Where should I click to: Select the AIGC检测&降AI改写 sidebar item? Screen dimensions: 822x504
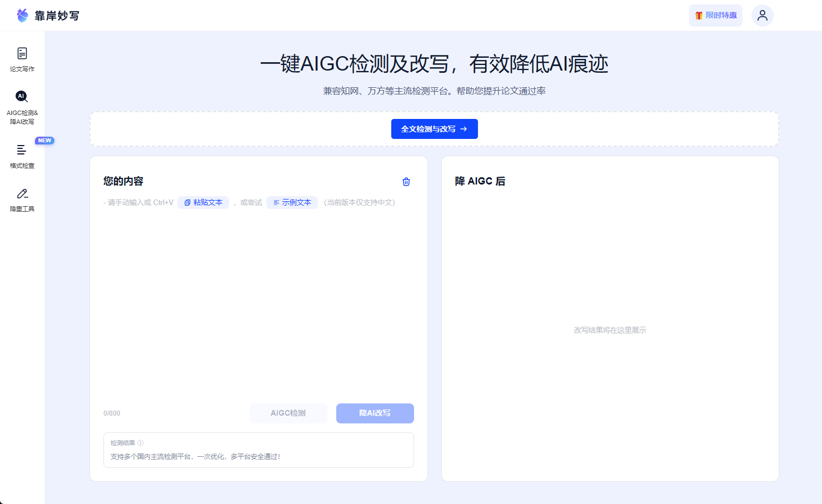pos(22,107)
